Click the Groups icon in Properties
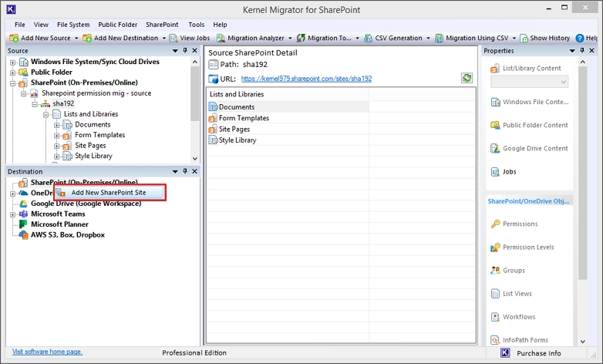603x364 pixels. [x=495, y=271]
